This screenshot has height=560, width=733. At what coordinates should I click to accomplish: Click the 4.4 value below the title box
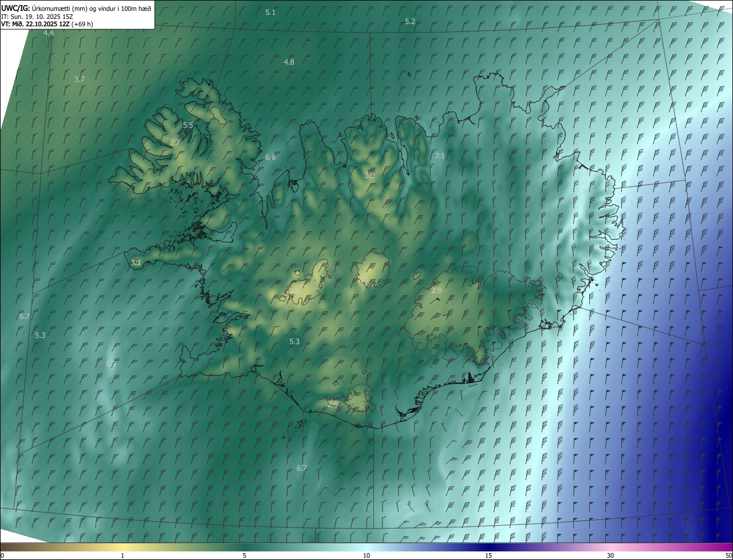point(49,33)
